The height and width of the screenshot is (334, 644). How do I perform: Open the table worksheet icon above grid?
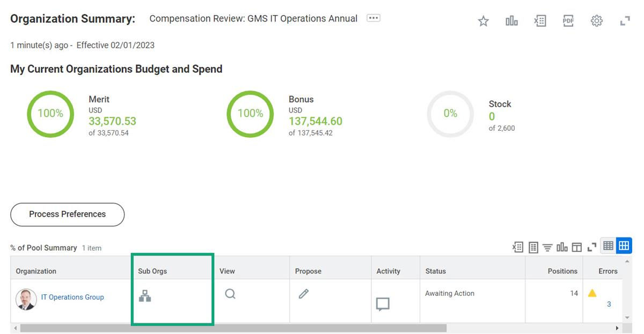533,247
